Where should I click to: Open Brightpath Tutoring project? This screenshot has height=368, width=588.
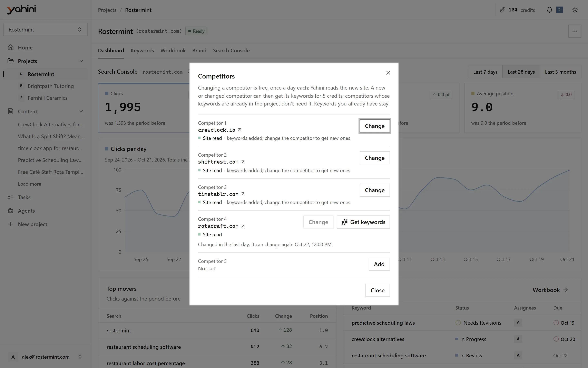51,86
